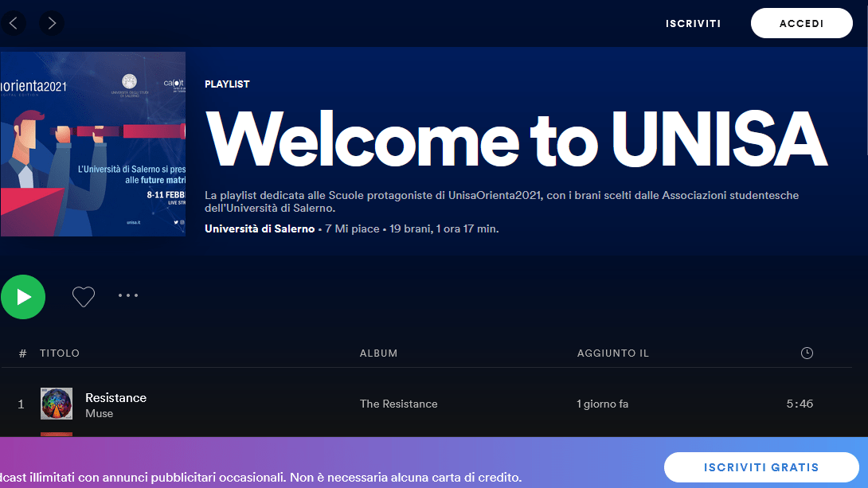This screenshot has height=488, width=868.
Task: Open the three-dots more options menu
Action: pos(128,295)
